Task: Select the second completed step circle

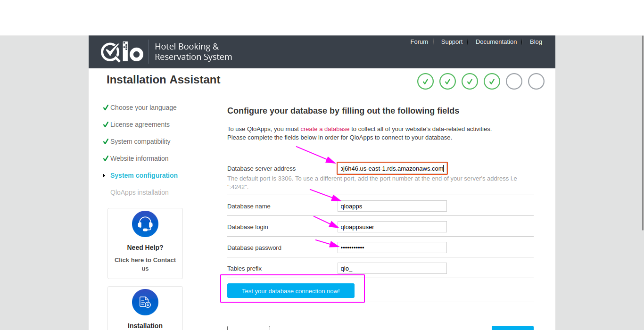Action: [x=447, y=82]
